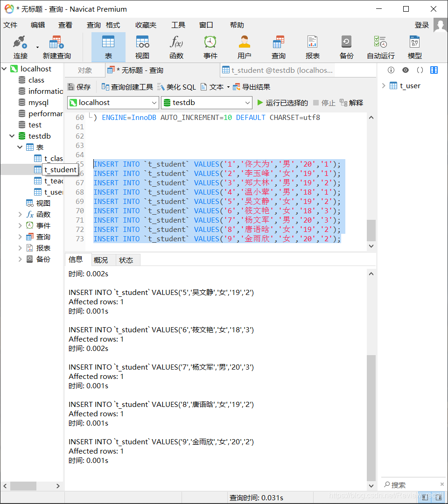Open the testdb database dropdown
Screen dimensions: 448x504
(x=206, y=103)
